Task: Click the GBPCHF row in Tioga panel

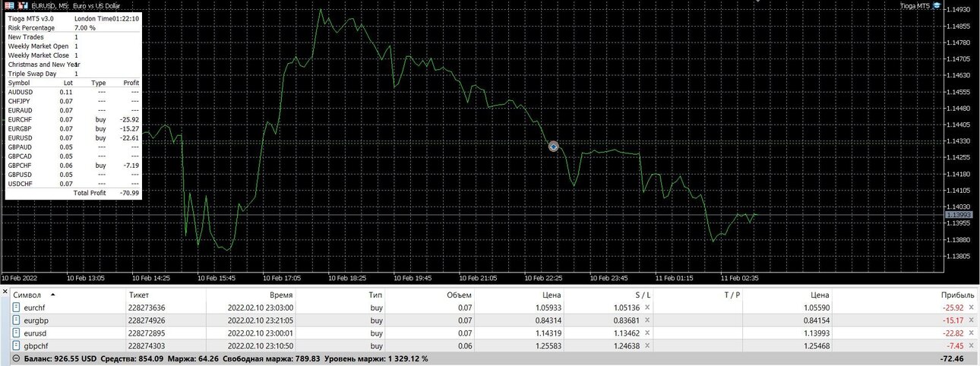Action: [73, 165]
